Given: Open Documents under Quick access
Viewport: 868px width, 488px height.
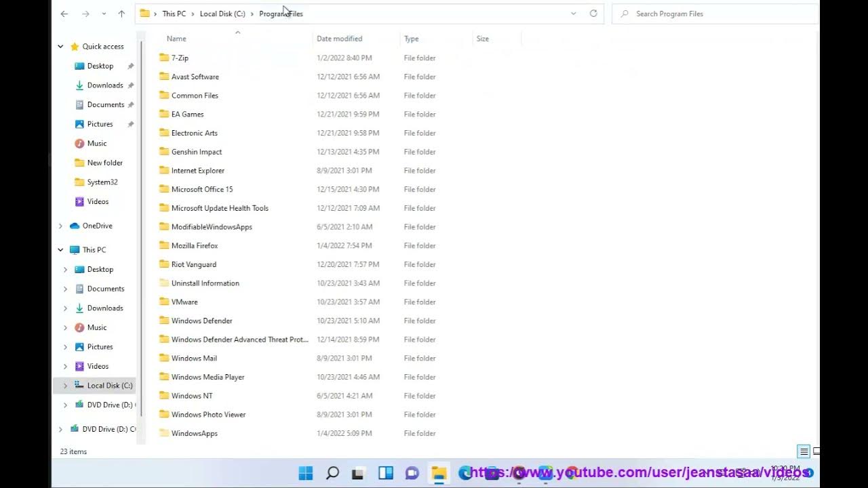Looking at the screenshot, I should tap(106, 104).
